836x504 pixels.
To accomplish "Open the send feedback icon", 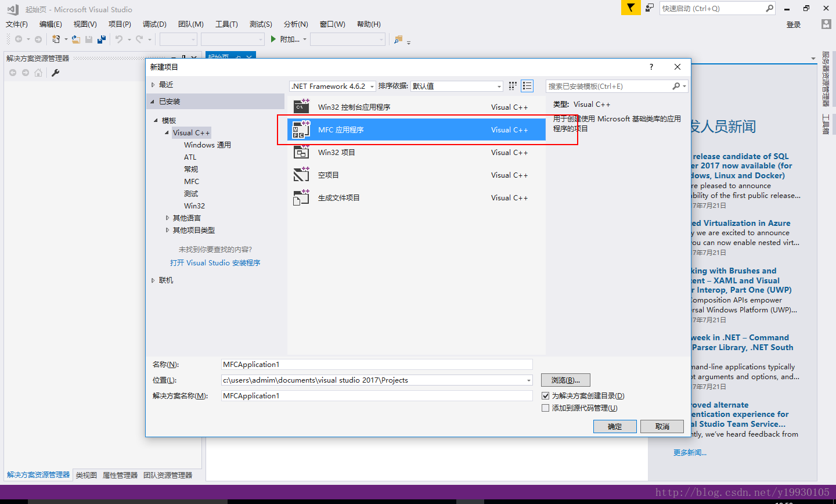I will click(650, 8).
